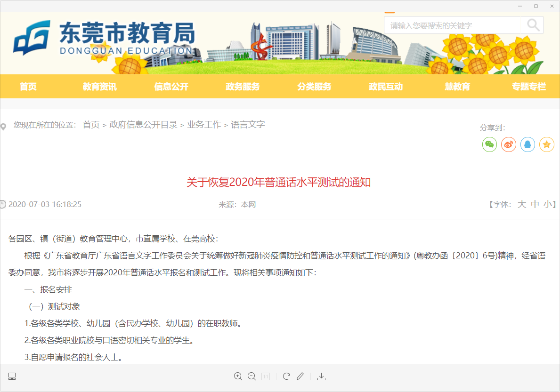
Task: Zoom in using the viewer toolbar
Action: point(238,376)
